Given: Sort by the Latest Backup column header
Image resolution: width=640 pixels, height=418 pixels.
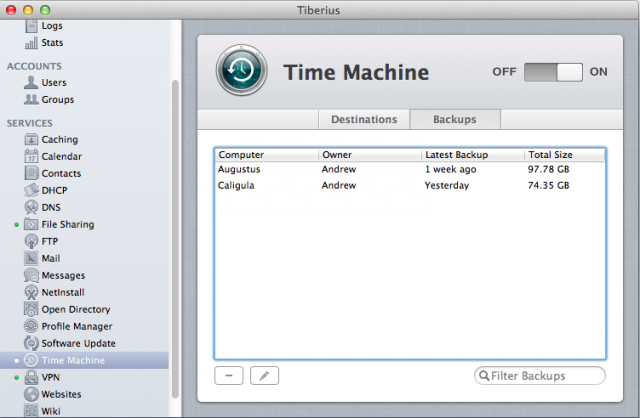Looking at the screenshot, I should pos(473,155).
